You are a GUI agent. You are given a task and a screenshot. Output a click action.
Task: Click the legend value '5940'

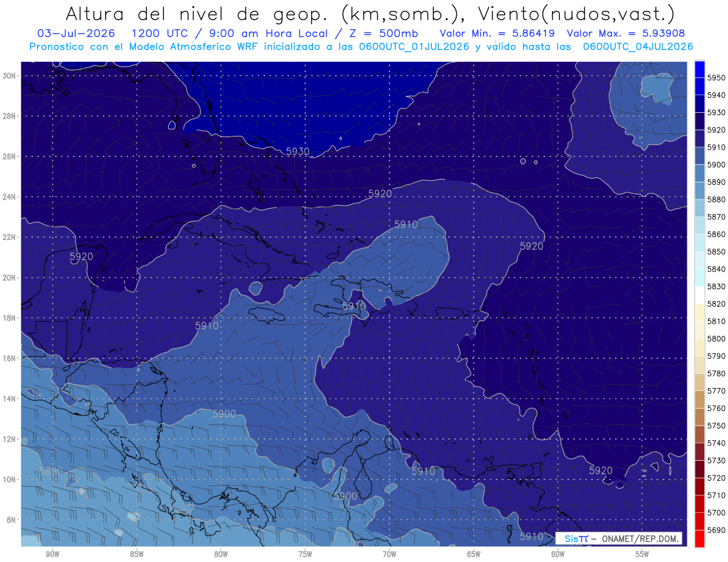716,95
